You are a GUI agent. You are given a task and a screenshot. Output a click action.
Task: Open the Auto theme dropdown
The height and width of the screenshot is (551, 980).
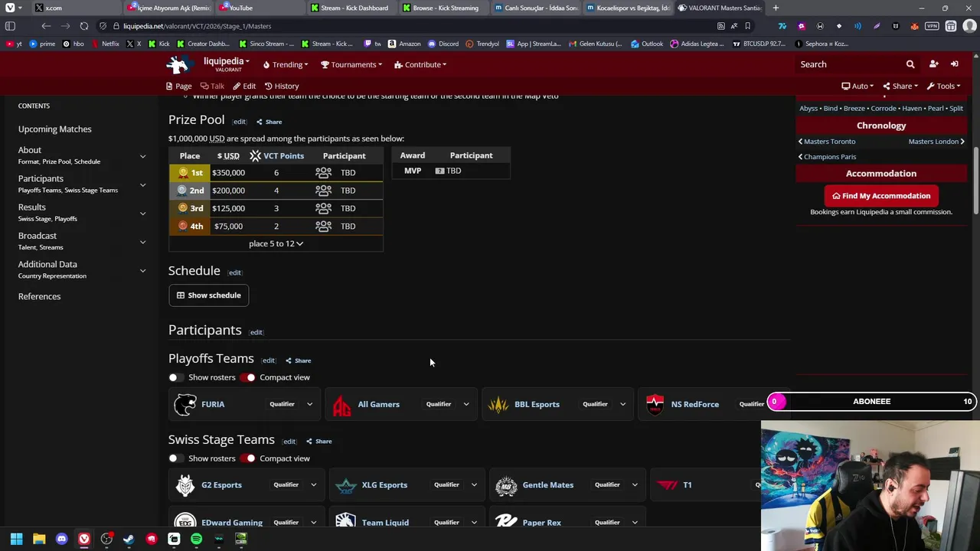(857, 86)
